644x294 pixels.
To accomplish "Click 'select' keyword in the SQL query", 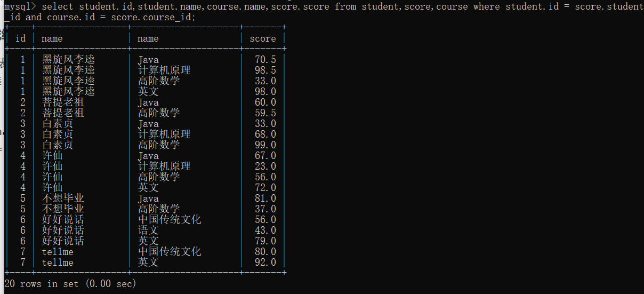I will pyautogui.click(x=57, y=7).
